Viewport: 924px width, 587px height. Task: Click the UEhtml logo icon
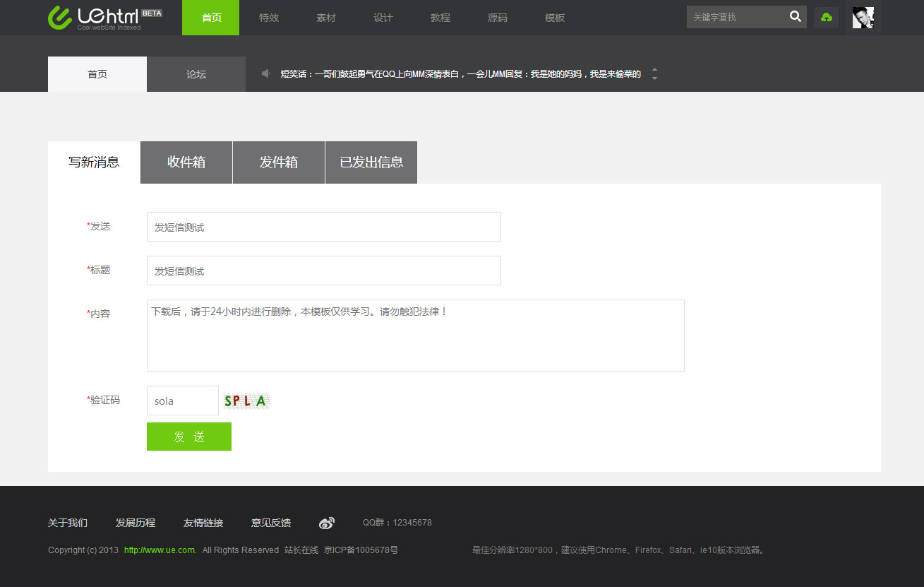[60, 18]
